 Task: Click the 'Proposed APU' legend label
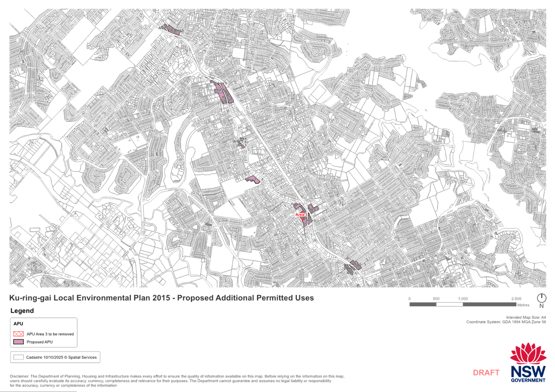click(40, 342)
